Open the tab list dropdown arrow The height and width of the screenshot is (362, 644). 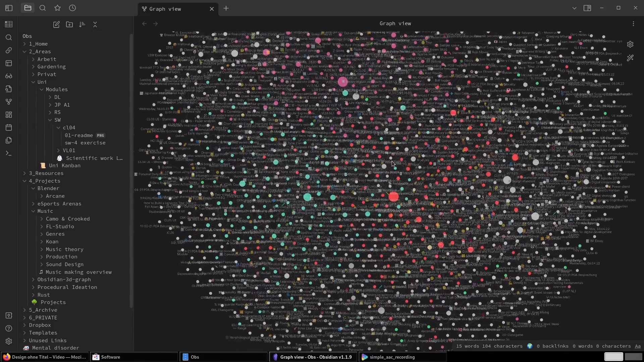(574, 8)
